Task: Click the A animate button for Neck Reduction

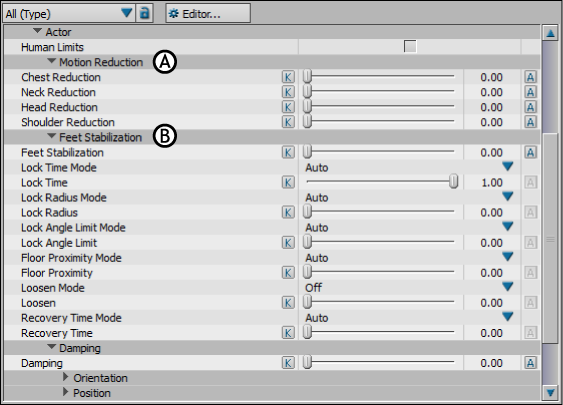Action: [x=530, y=92]
